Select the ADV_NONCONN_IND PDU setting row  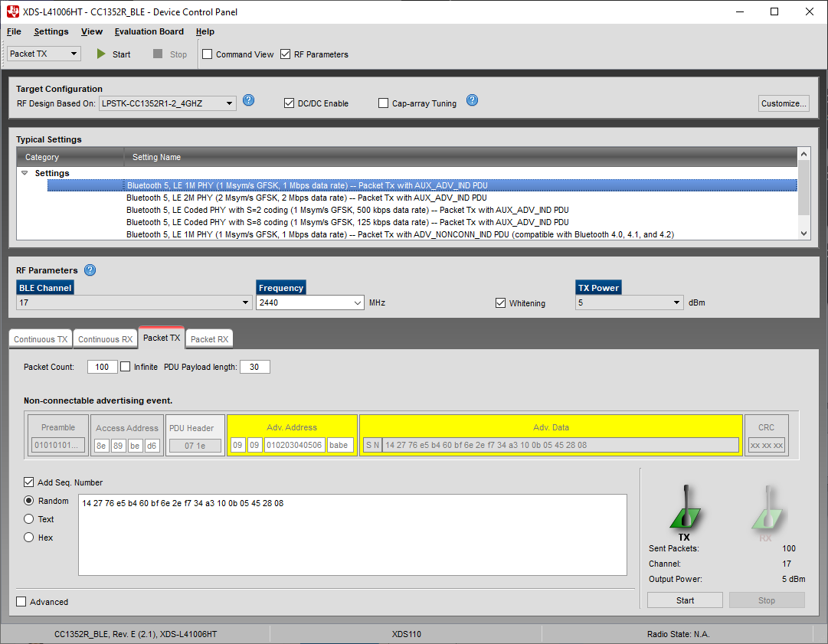tap(401, 234)
